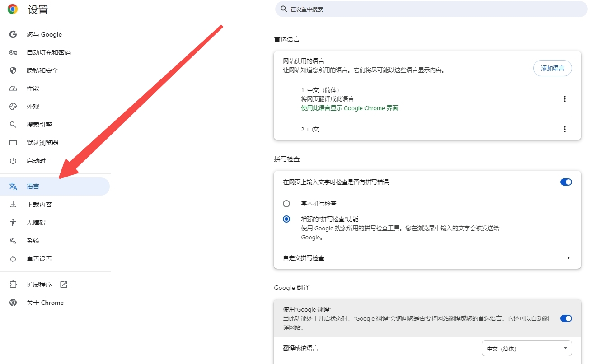
Task: Click the 下载内容 sidebar label
Action: tap(39, 205)
